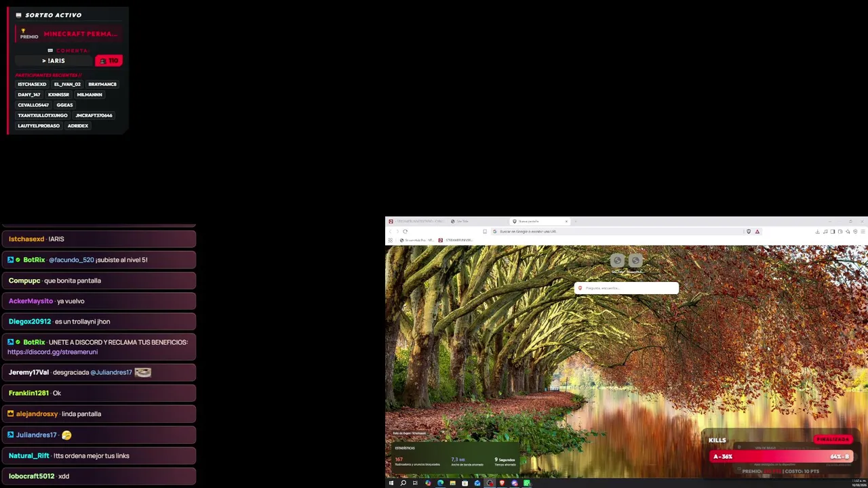The image size is (868, 488).
Task: Open the apps grid in bookmarks bar
Action: pos(390,240)
